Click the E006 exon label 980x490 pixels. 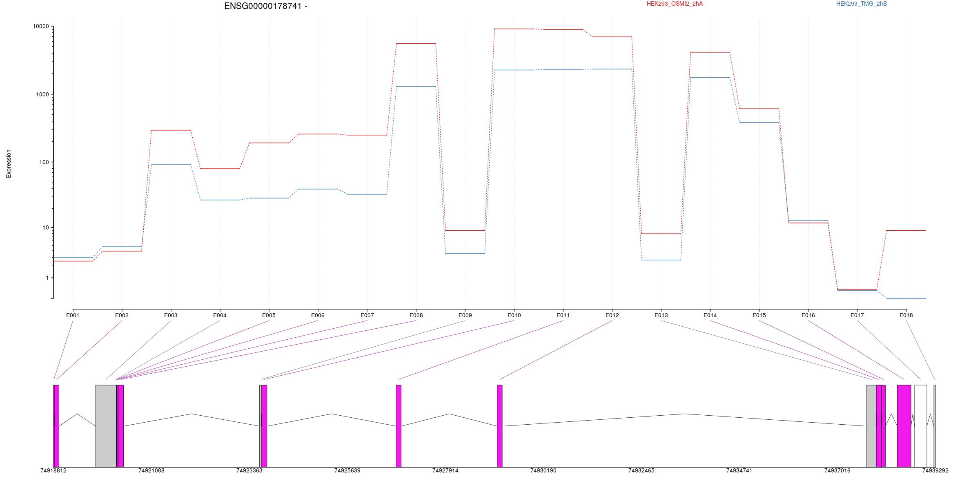(318, 315)
